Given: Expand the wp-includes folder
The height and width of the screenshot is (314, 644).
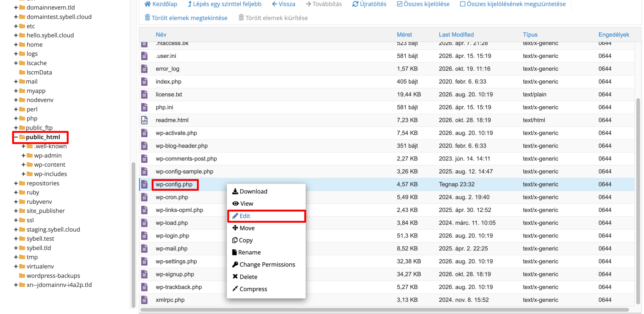Looking at the screenshot, I should (x=23, y=174).
